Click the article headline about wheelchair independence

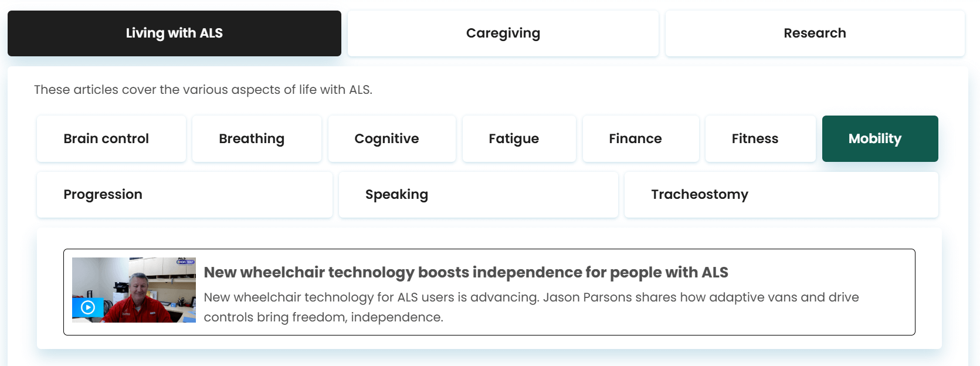pos(466,272)
